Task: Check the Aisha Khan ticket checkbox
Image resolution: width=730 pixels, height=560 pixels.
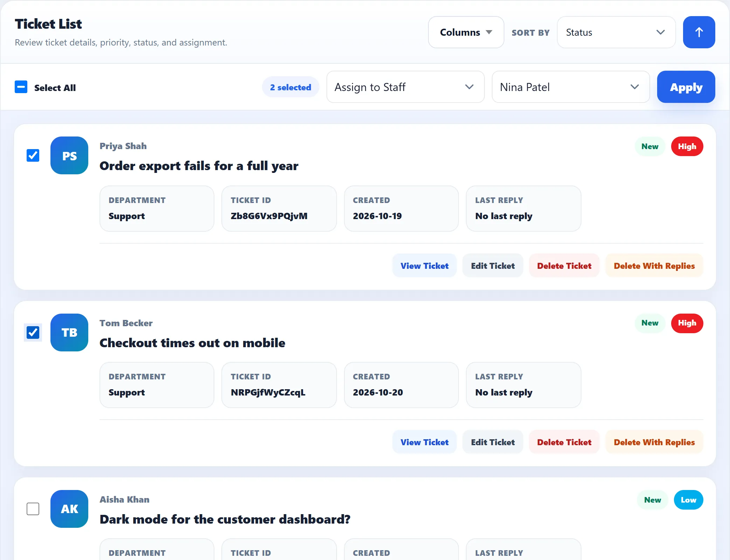Action: (x=33, y=509)
